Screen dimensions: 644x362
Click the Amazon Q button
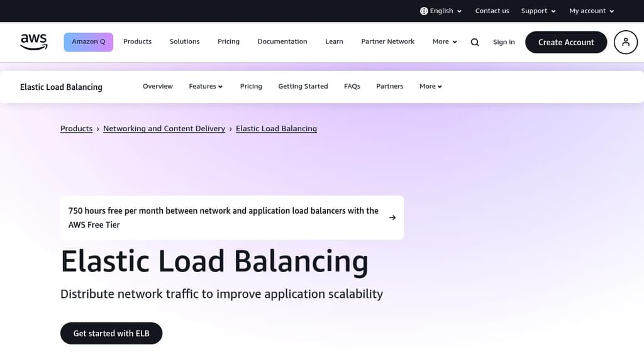click(88, 42)
